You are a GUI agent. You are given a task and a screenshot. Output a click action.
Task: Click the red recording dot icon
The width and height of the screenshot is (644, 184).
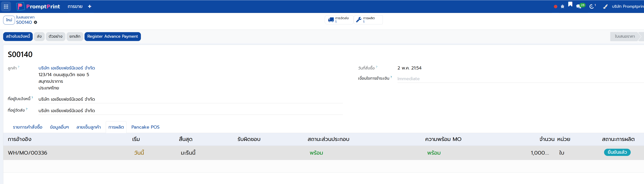(x=555, y=7)
